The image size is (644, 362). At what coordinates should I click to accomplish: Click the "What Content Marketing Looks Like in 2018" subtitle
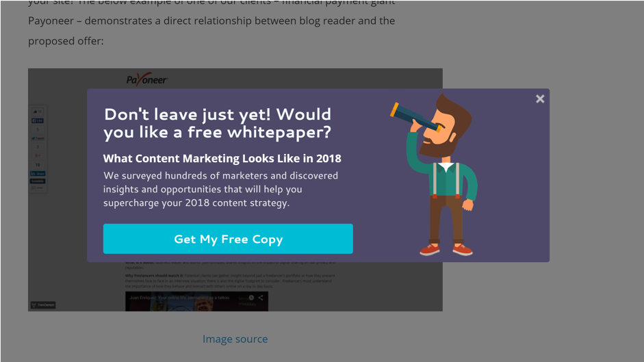(x=222, y=158)
